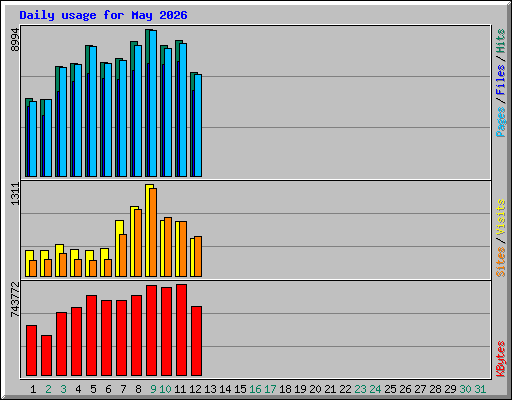Click the chart title "Daily usage for May 2026"
This screenshot has height=400, width=512.
tap(103, 15)
